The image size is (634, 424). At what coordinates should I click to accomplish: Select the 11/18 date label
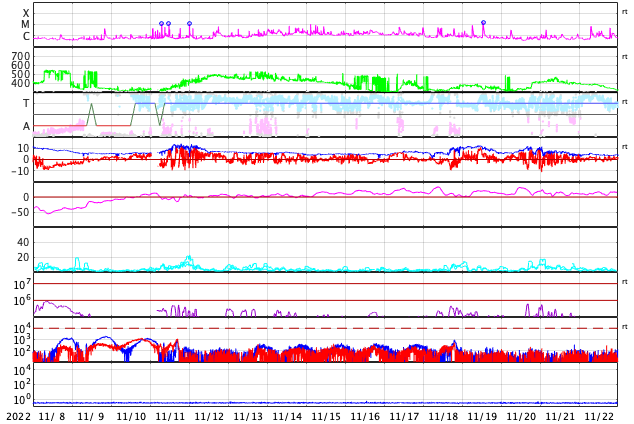click(443, 416)
